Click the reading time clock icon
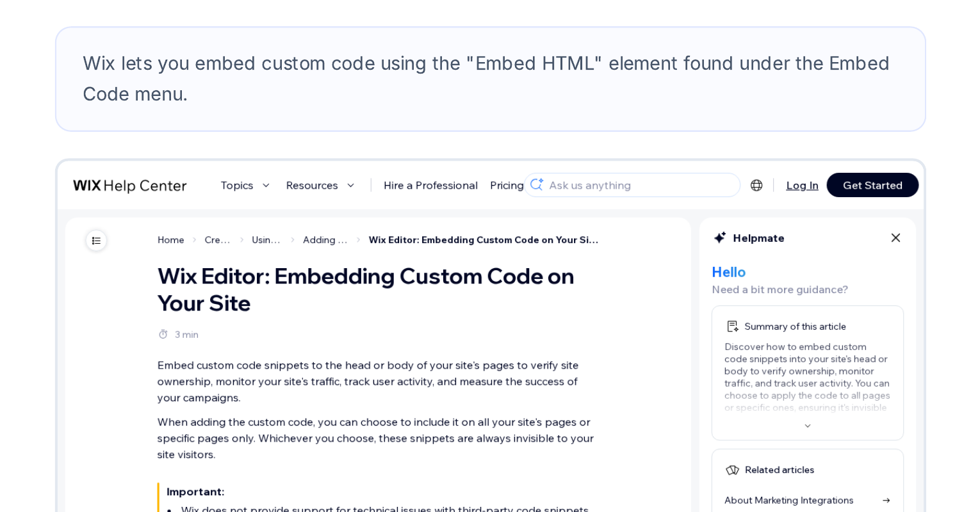 (163, 334)
